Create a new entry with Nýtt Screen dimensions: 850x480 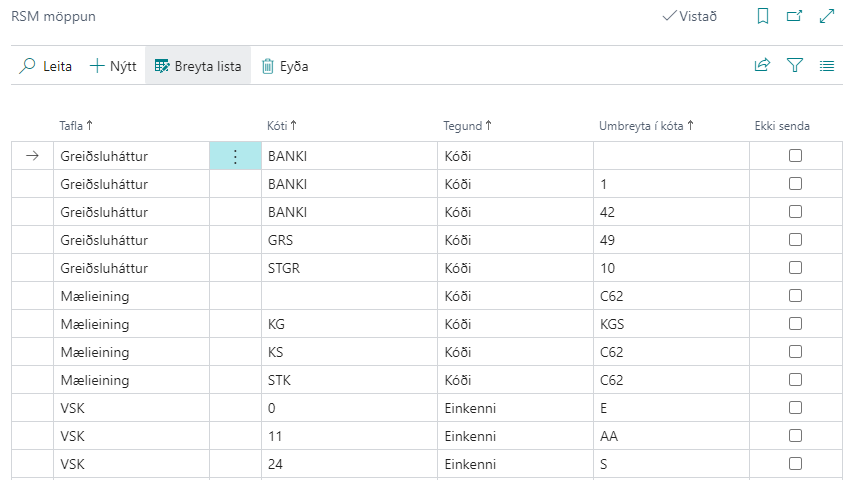(x=112, y=66)
